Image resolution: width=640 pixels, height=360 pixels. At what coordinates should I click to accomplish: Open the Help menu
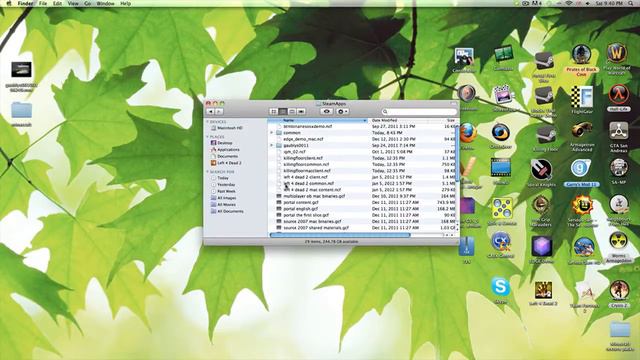125,3
